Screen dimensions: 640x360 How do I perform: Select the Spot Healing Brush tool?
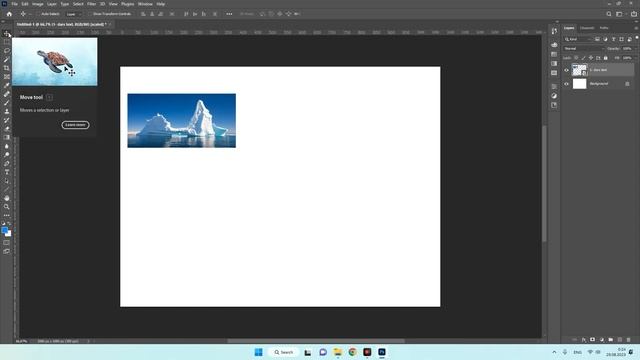pyautogui.click(x=7, y=94)
